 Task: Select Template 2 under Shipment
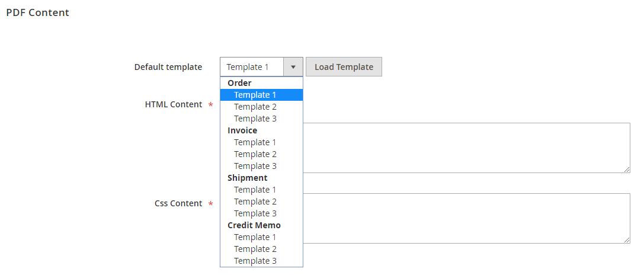[262, 202]
